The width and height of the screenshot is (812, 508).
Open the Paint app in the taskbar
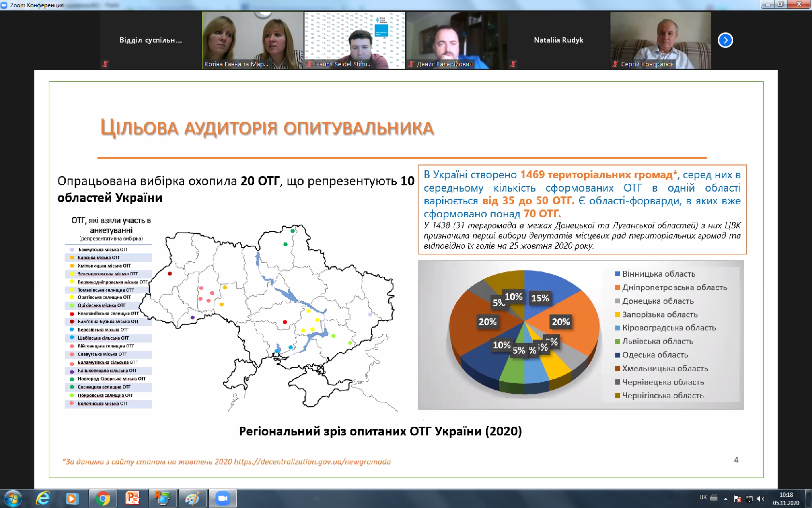pos(192,498)
